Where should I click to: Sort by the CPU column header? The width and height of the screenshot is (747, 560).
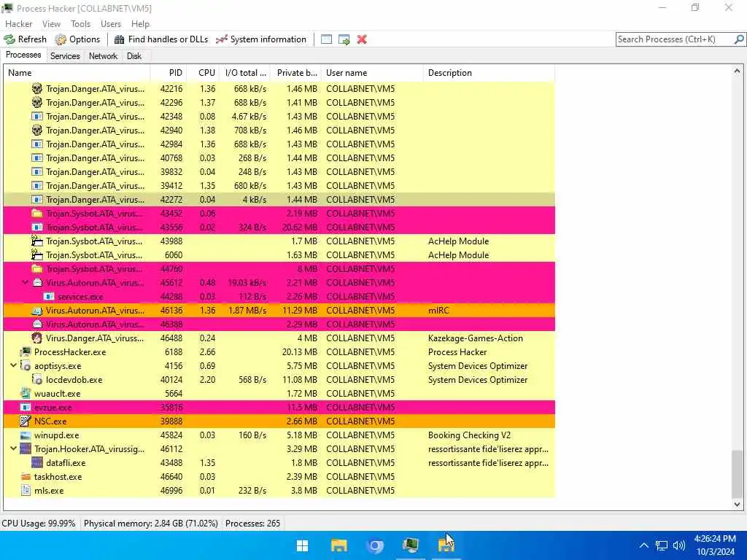coord(203,73)
